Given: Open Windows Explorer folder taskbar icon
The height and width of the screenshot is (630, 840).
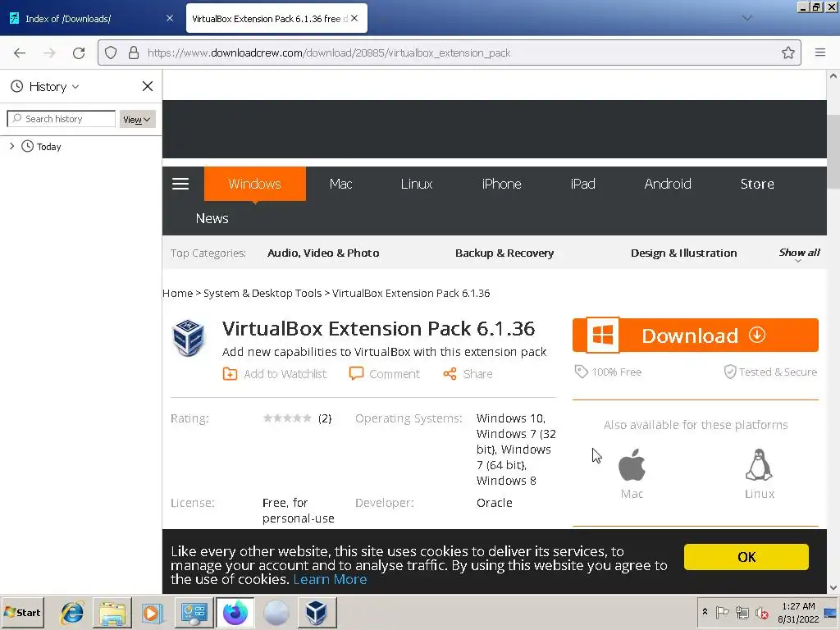Looking at the screenshot, I should [112, 612].
